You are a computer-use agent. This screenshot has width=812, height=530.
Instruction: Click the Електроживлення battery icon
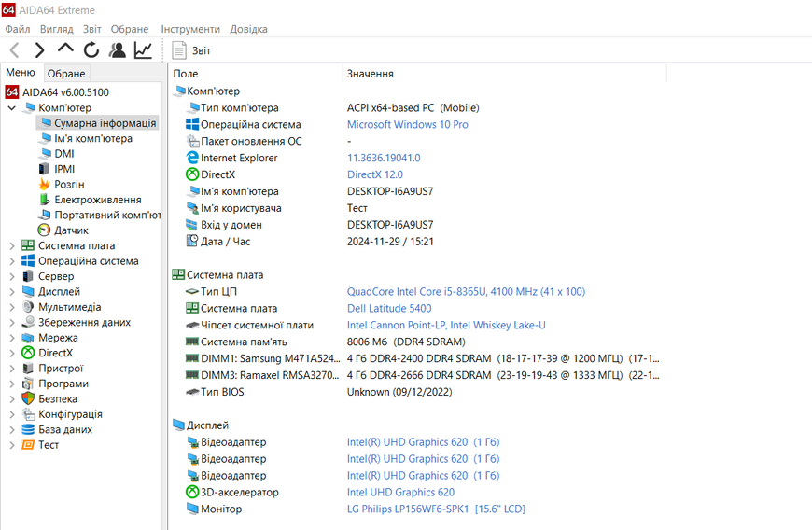(x=45, y=200)
